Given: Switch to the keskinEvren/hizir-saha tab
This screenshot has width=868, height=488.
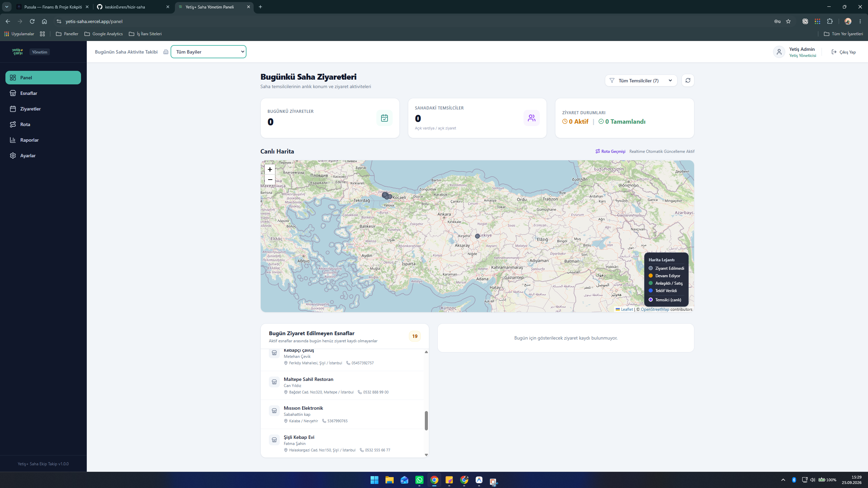Looking at the screenshot, I should (x=134, y=7).
